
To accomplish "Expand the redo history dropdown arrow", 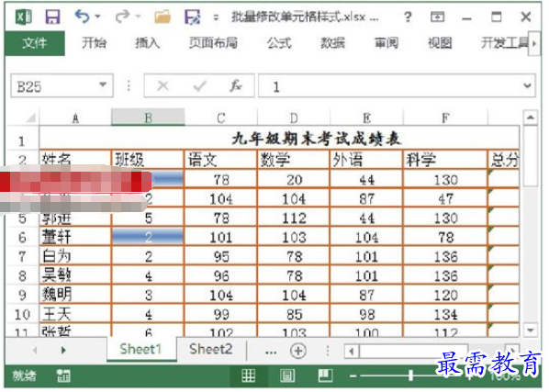I will pos(139,17).
